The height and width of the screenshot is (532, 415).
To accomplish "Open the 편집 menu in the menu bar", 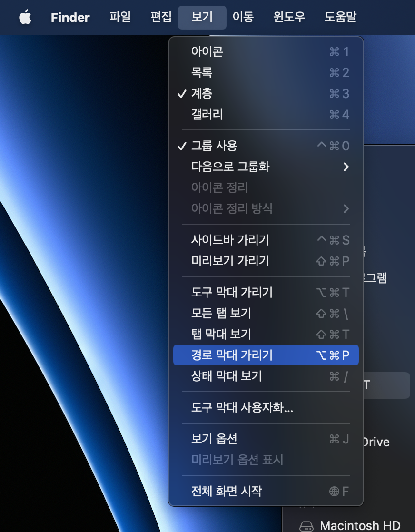I will [161, 17].
